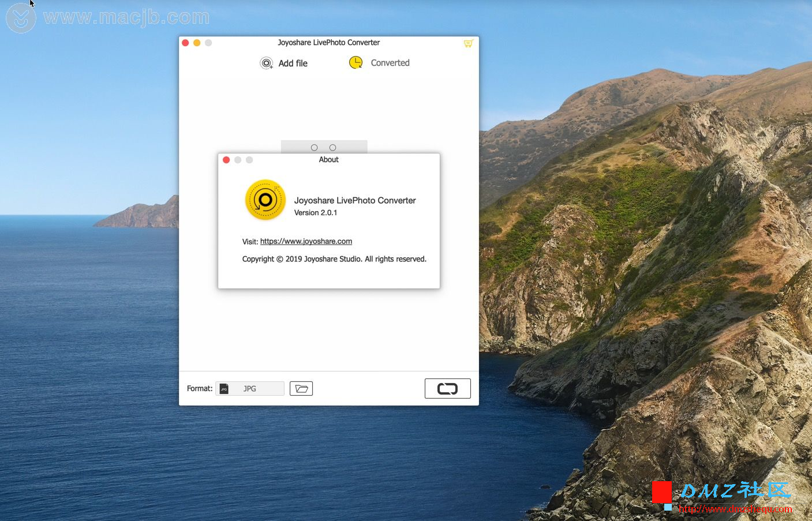Open the JPG format dropdown

(250, 389)
